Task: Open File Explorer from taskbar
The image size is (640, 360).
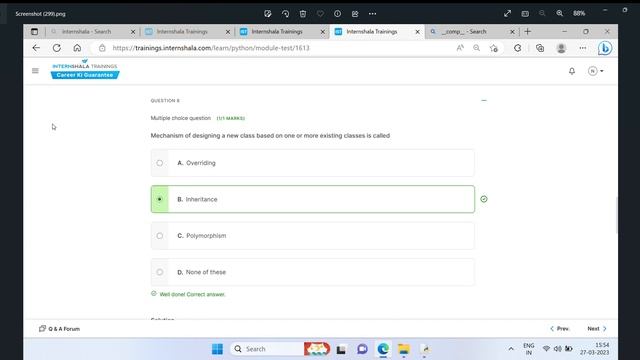Action: pyautogui.click(x=404, y=349)
